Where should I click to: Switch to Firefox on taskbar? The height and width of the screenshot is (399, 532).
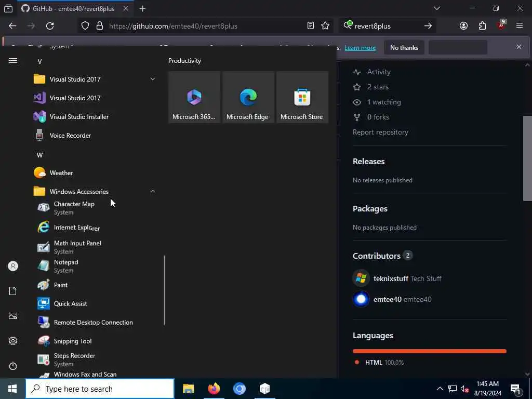(x=214, y=389)
